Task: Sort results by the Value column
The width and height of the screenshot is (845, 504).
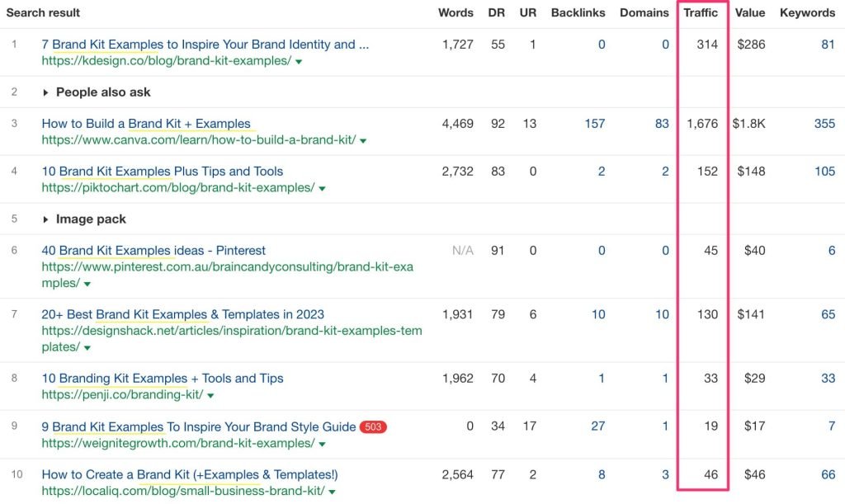Action: (x=749, y=12)
